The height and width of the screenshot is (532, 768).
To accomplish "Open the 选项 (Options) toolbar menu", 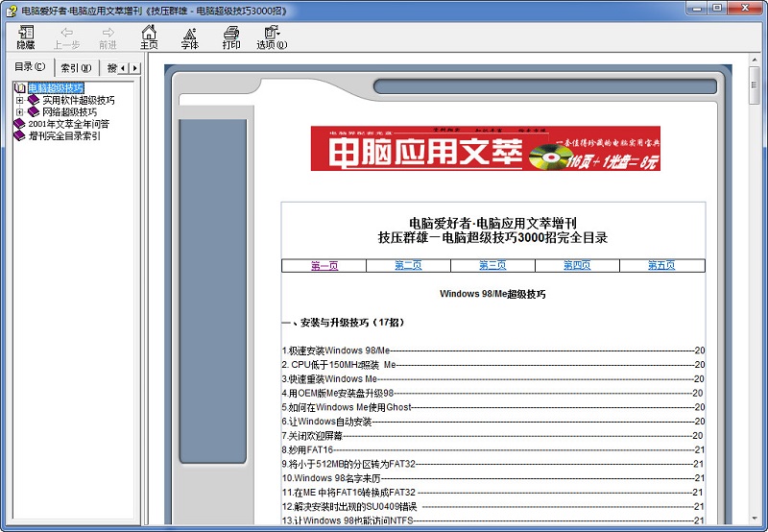I will [272, 37].
